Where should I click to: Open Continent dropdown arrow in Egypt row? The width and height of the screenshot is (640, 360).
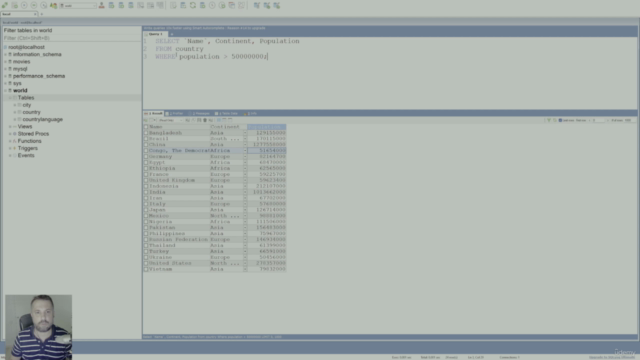point(245,162)
